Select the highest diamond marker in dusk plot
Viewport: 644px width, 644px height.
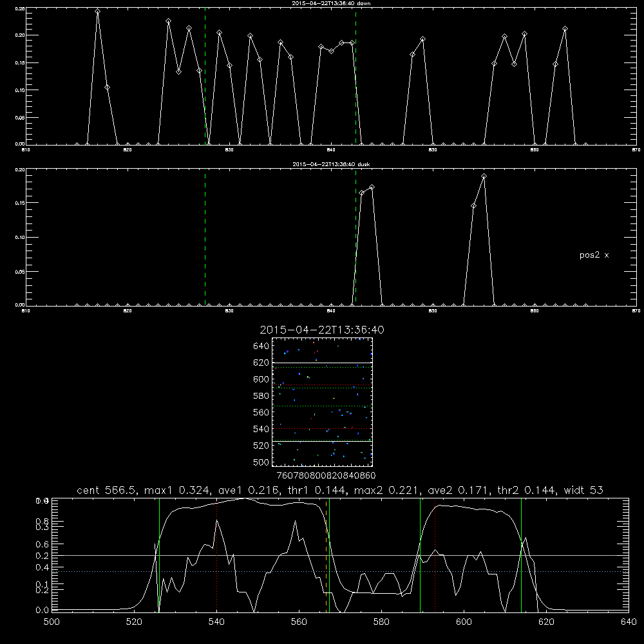(x=484, y=176)
